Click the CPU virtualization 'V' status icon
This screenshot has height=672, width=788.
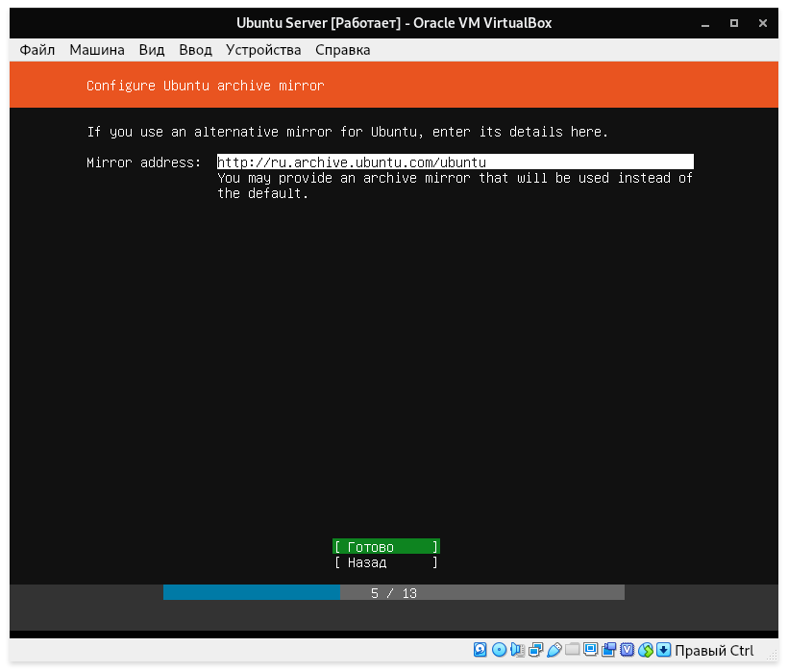(628, 650)
